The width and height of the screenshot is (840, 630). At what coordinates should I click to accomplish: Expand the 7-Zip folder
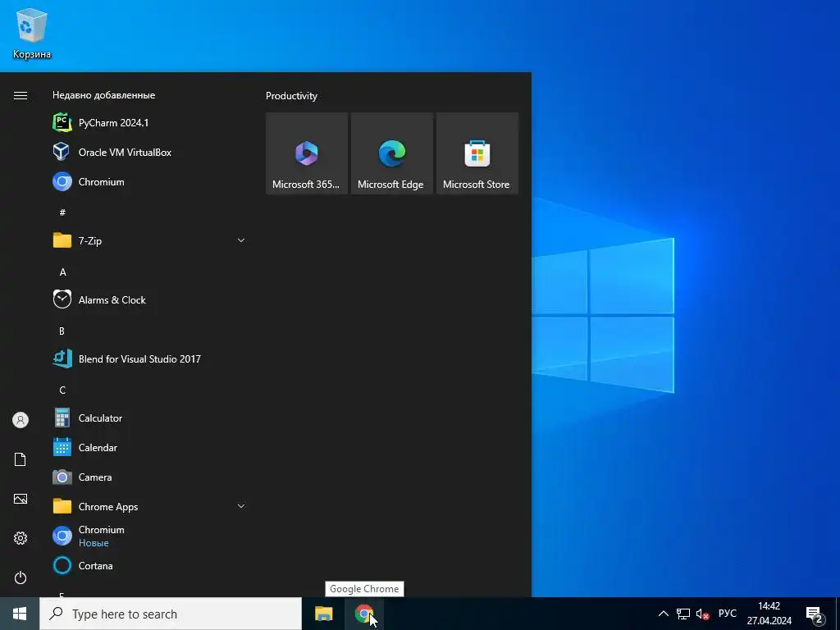click(x=150, y=240)
